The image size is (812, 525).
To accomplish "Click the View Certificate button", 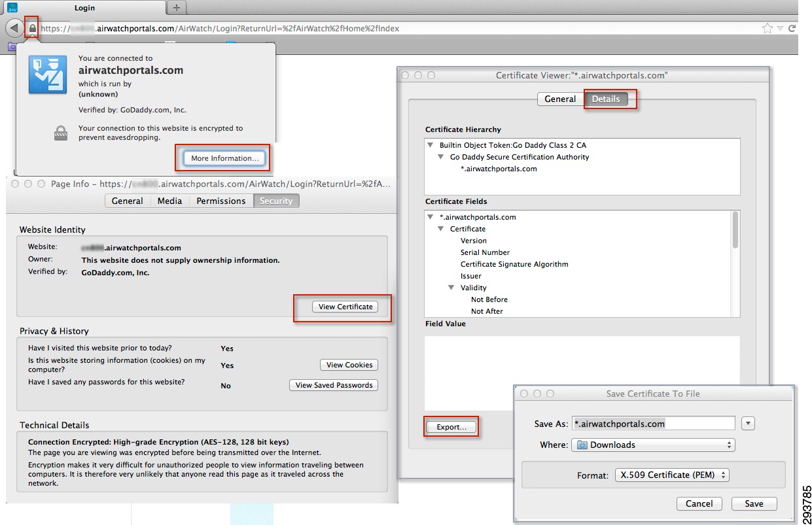I will 345,307.
